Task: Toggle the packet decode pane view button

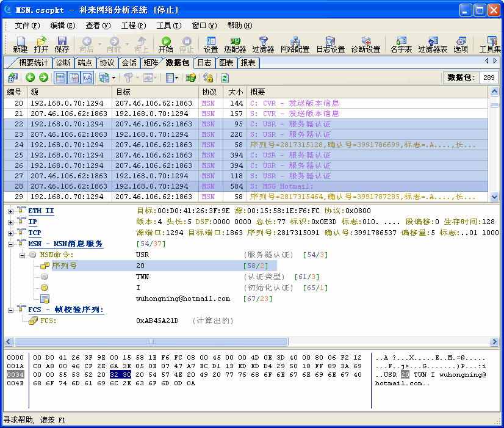Action: click(x=74, y=77)
